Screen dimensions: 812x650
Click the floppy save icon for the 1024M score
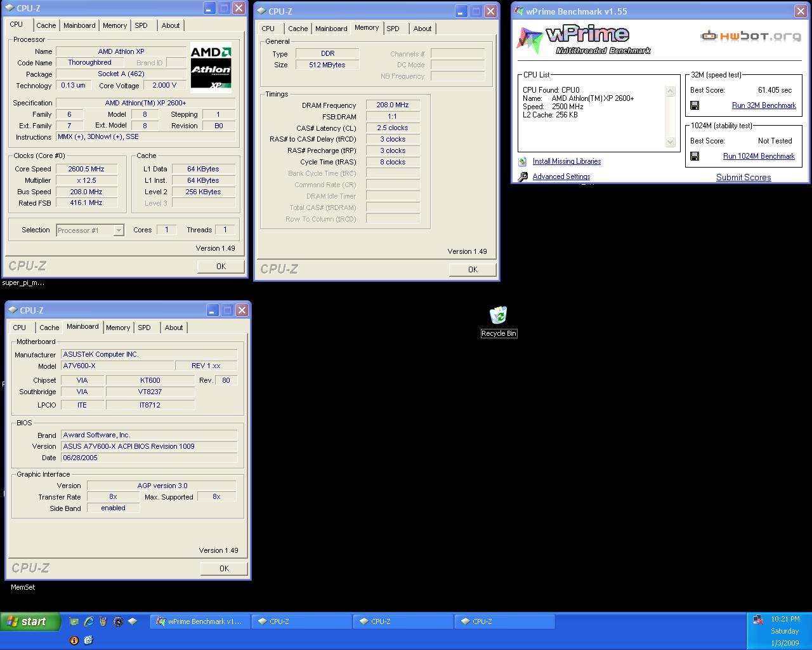coord(695,156)
